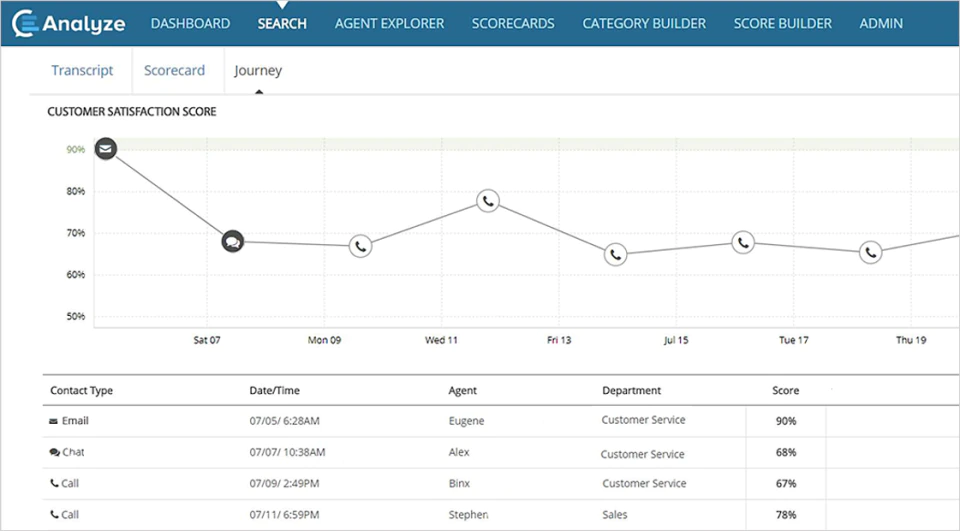The width and height of the screenshot is (960, 531).
Task: Click the call icon near Thu 19
Action: pos(871,252)
